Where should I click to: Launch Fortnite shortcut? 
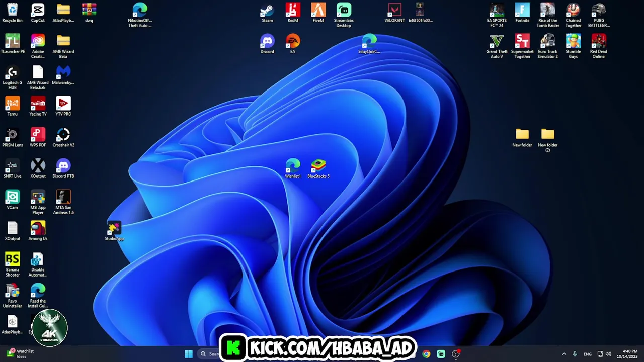pos(522,13)
